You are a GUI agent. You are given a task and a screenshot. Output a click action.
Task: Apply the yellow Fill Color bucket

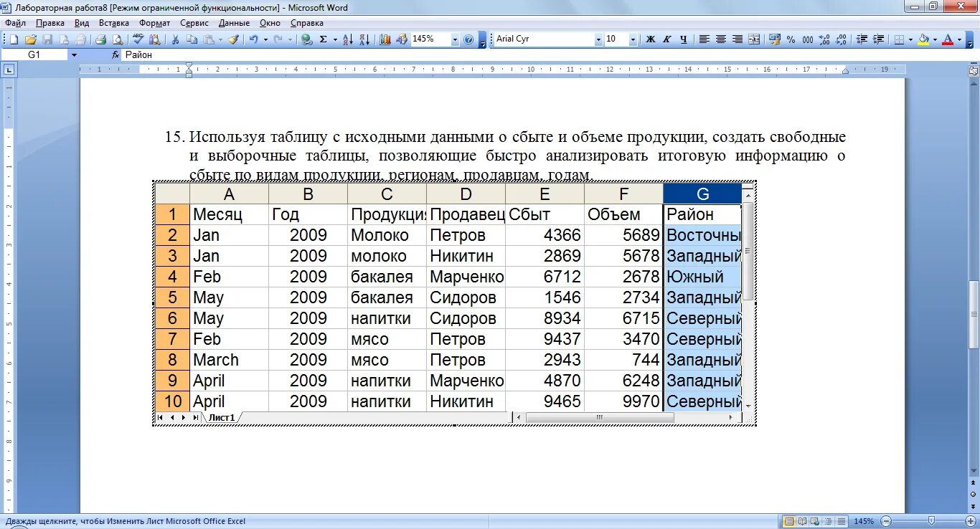coord(923,39)
